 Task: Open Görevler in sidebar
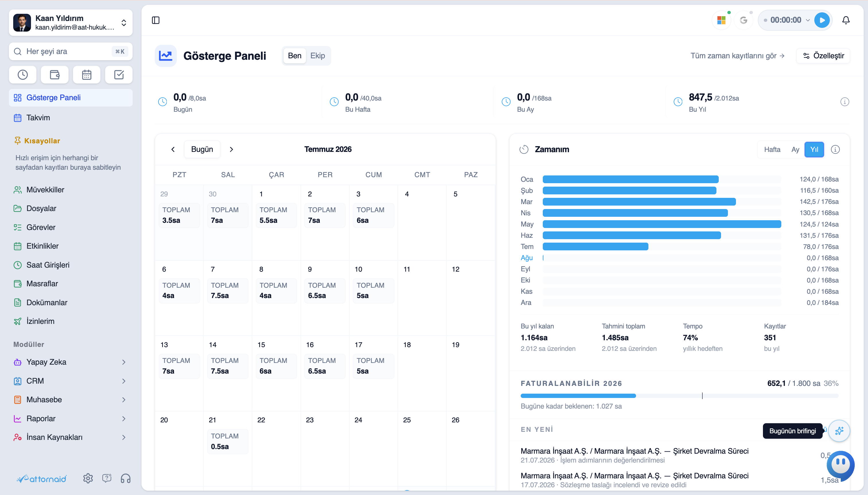click(x=71, y=227)
